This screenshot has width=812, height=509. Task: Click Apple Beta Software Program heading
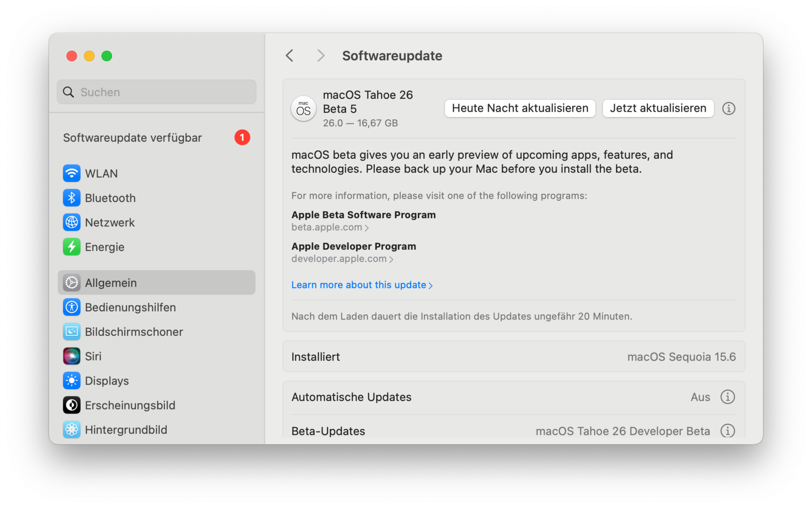click(364, 215)
